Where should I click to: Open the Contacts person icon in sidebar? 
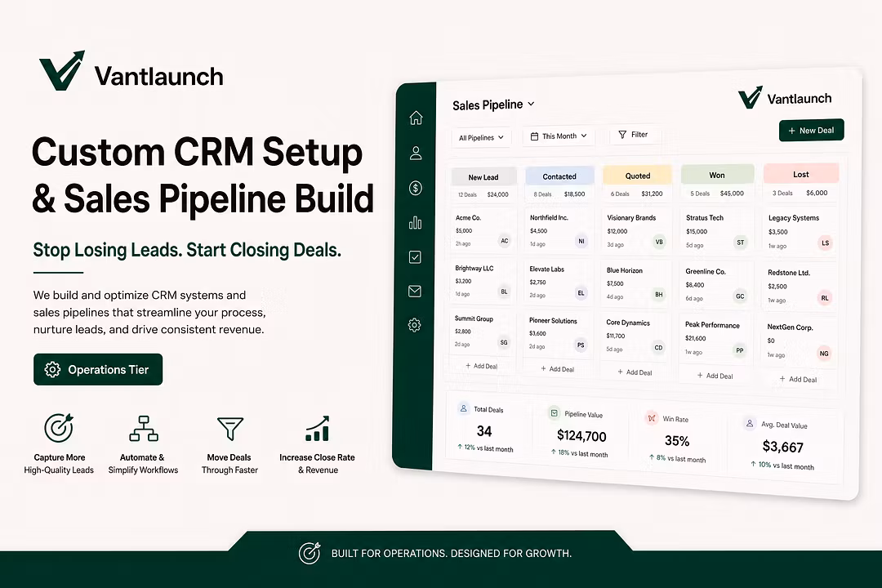pos(416,153)
